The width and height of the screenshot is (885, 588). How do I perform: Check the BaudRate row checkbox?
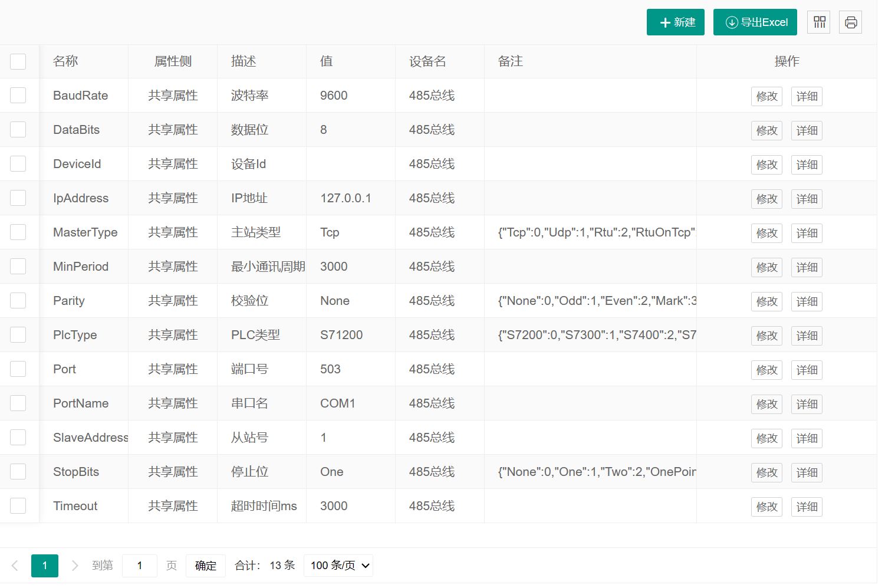tap(18, 96)
